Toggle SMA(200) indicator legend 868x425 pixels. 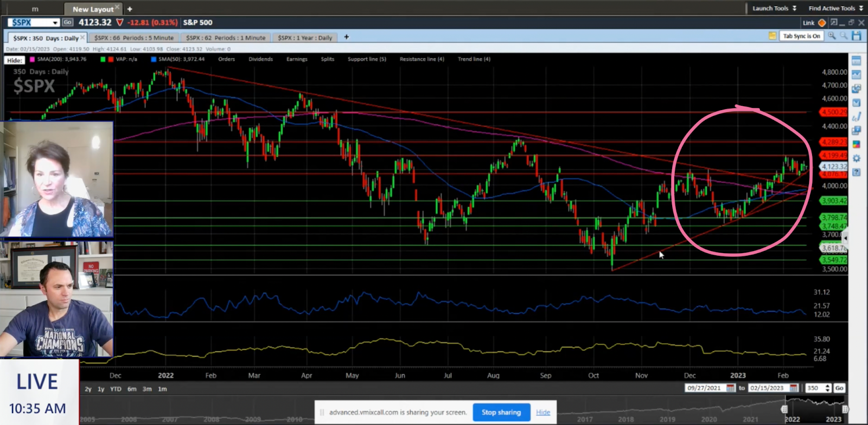58,59
